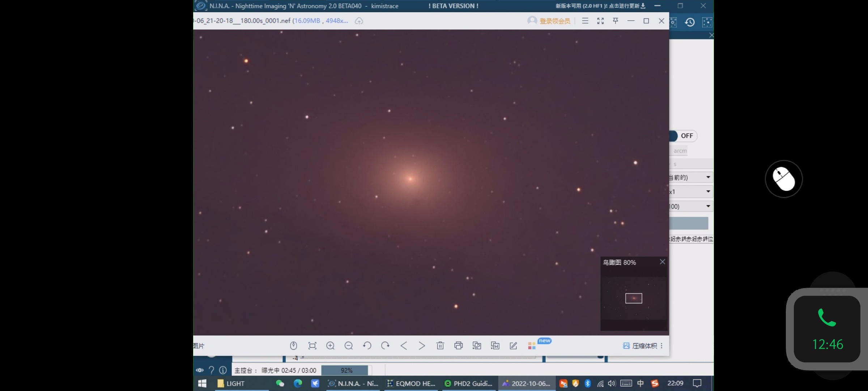The height and width of the screenshot is (391, 868).
Task: Click the 中 input method indicator
Action: [x=641, y=383]
